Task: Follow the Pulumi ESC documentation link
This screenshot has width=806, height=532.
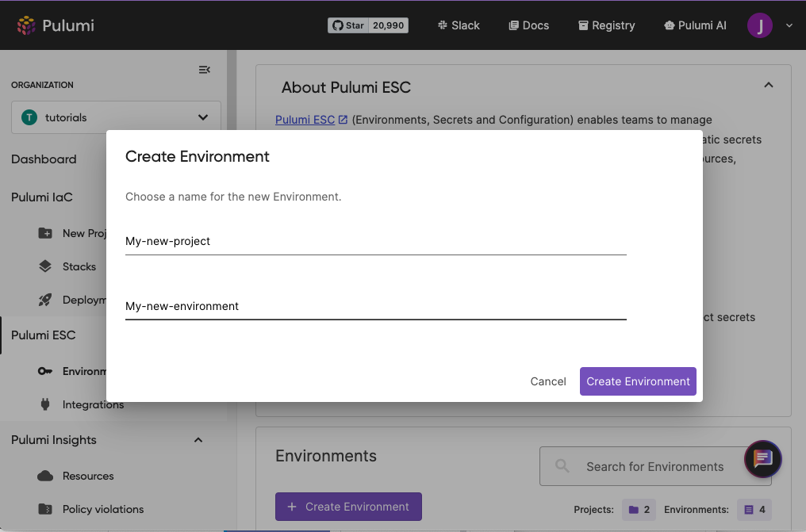Action: click(305, 120)
